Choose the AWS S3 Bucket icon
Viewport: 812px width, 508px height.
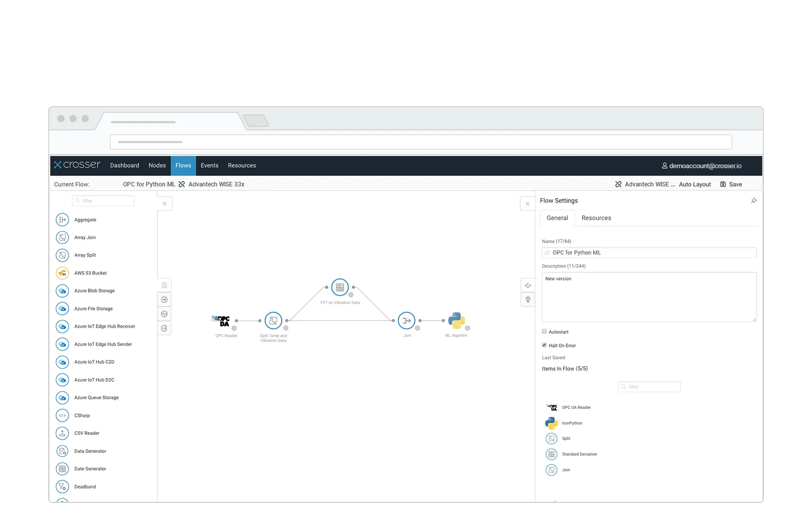click(62, 273)
